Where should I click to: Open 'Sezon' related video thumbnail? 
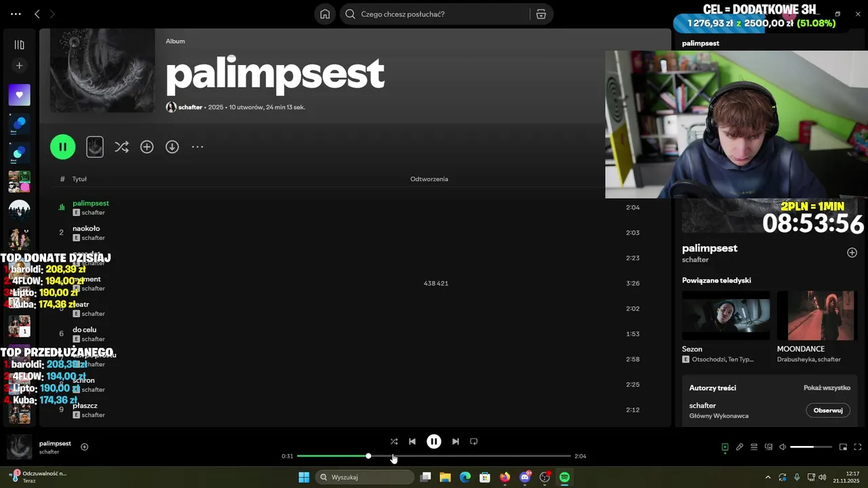click(x=726, y=316)
